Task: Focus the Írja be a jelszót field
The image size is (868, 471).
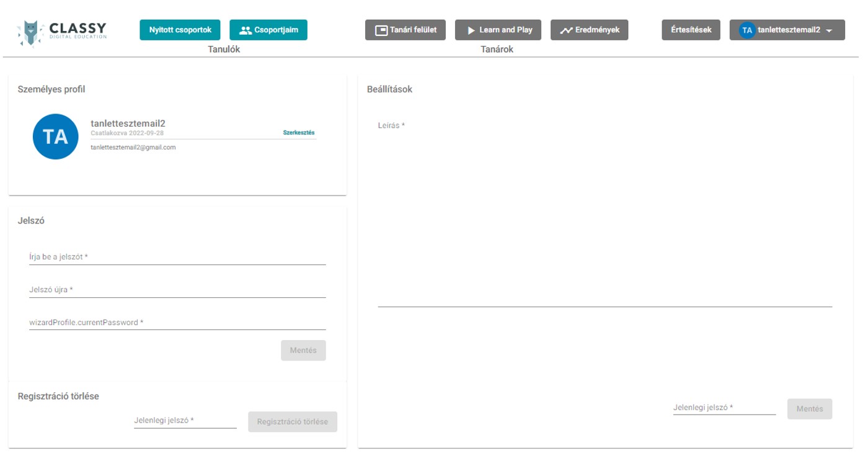Action: 177,257
